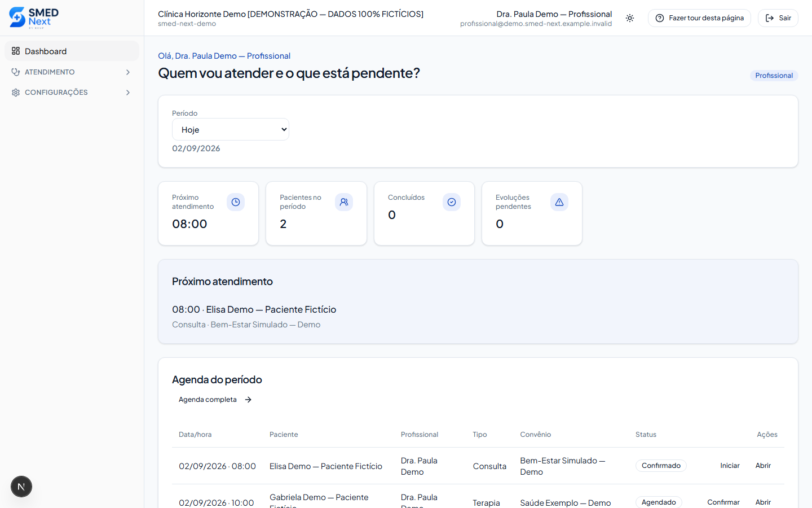Click 'Saúde Exemplo — Demo' convênio cell
Screen dimensions: 812x508
[x=566, y=503]
